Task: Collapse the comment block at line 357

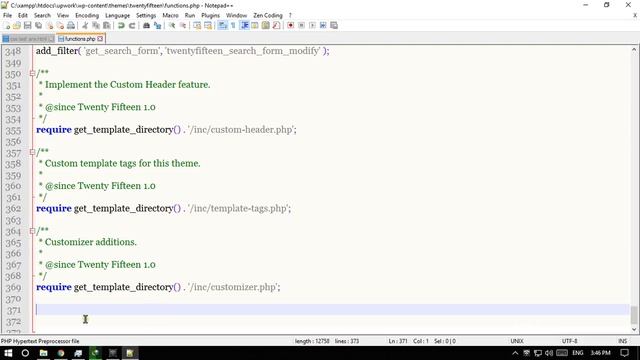Action: pyautogui.click(x=32, y=152)
